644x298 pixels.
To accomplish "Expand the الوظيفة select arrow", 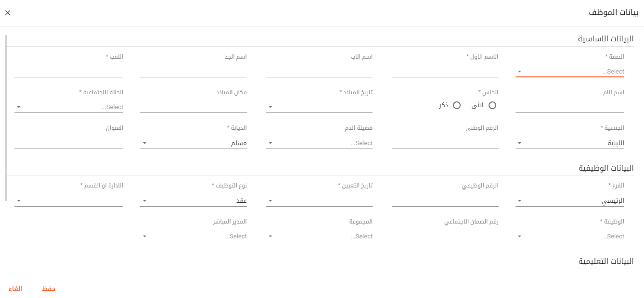I will [x=519, y=236].
